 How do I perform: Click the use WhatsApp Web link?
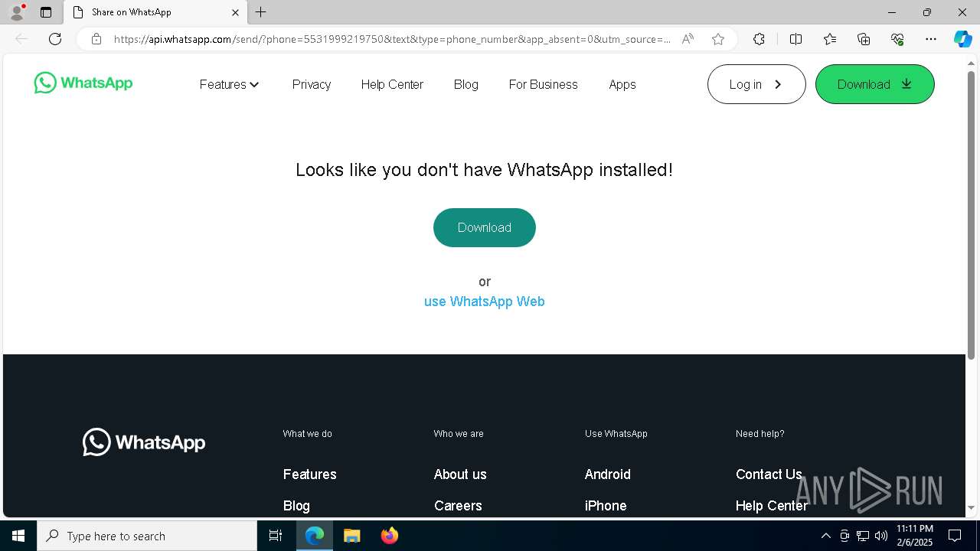pyautogui.click(x=485, y=302)
